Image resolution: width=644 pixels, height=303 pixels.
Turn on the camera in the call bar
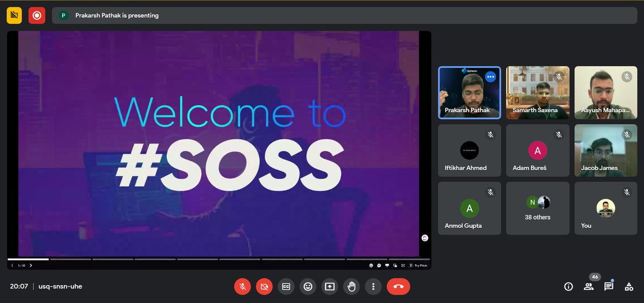coord(264,287)
